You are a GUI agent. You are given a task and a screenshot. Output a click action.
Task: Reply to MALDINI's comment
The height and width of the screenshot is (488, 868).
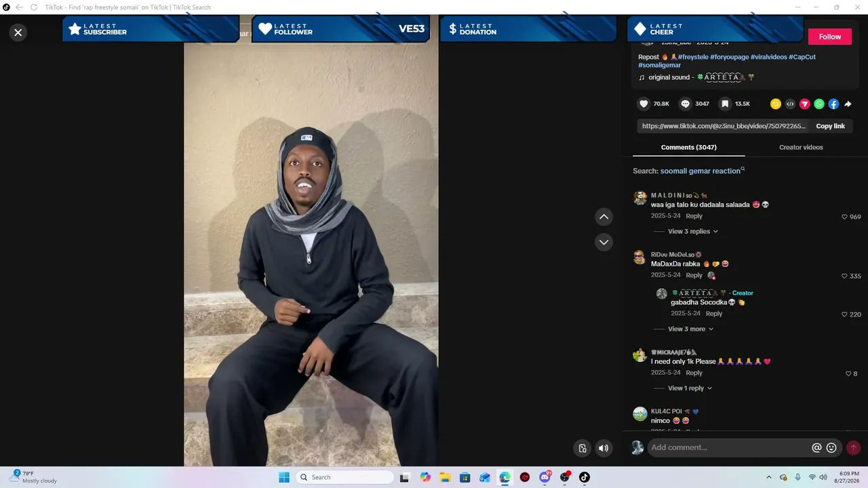694,216
